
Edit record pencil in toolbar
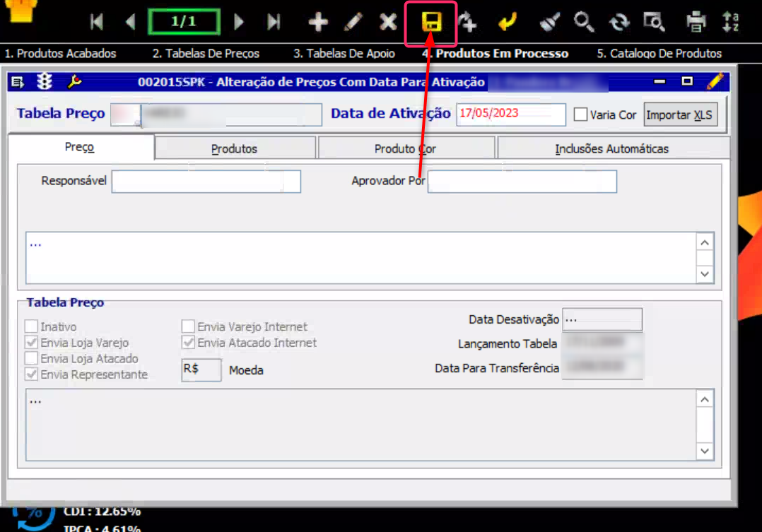[353, 22]
